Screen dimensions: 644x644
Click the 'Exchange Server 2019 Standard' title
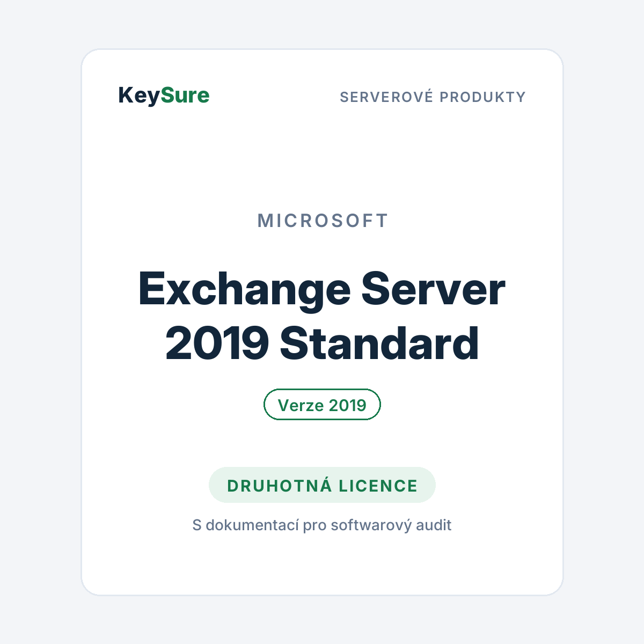[322, 316]
